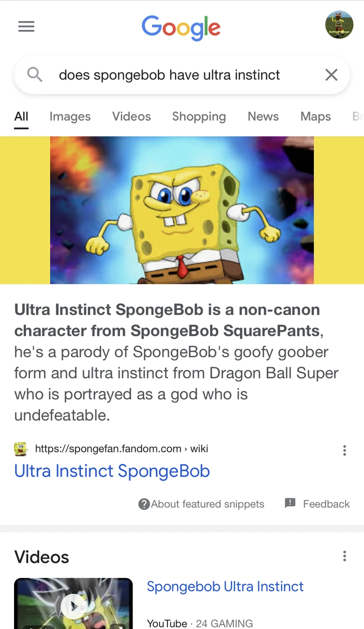Image resolution: width=364 pixels, height=629 pixels.
Task: Open About featured snippets
Action: tap(207, 504)
